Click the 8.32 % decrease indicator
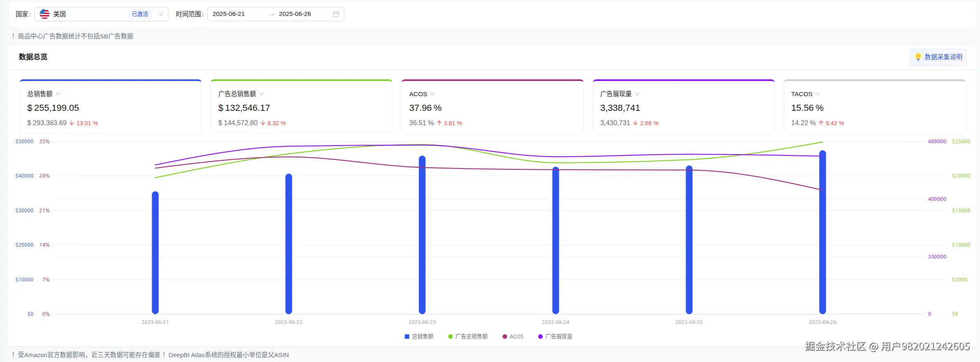Screen dimensions: 980x362 tap(273, 123)
